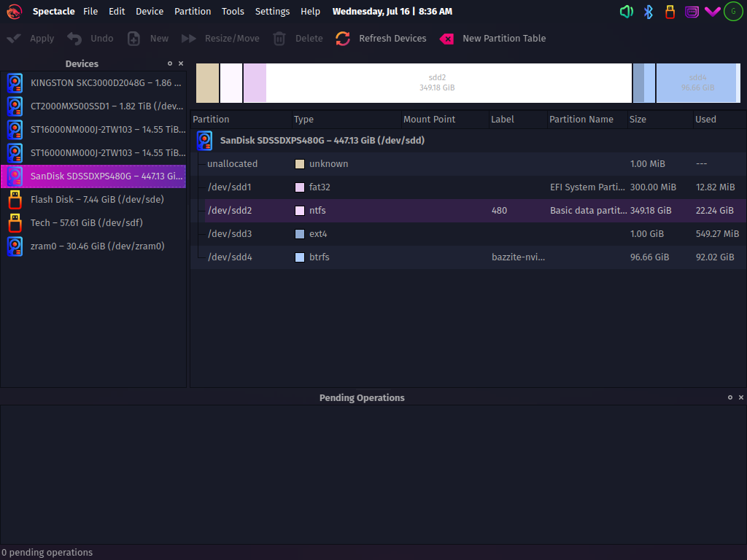The width and height of the screenshot is (747, 560).
Task: Click the Delete button label
Action: pyautogui.click(x=309, y=39)
